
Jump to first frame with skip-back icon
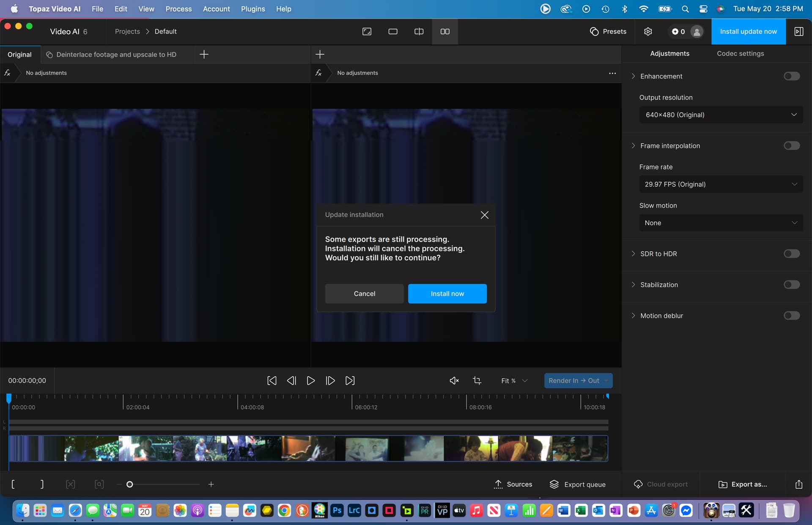(x=272, y=380)
